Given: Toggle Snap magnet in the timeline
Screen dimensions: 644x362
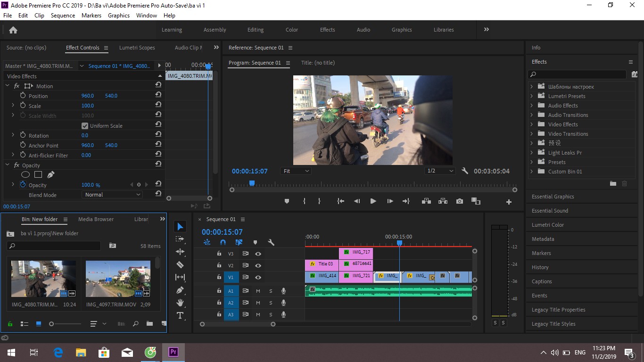Looking at the screenshot, I should pos(223,242).
